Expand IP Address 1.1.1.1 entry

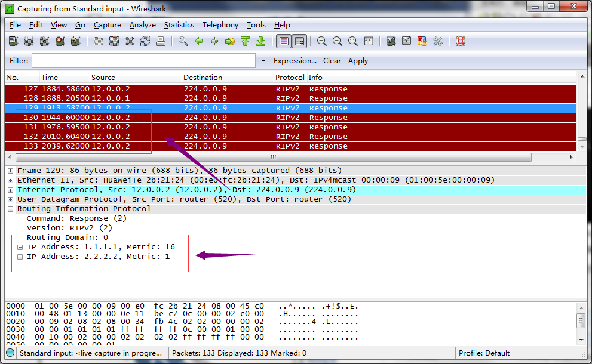click(20, 248)
